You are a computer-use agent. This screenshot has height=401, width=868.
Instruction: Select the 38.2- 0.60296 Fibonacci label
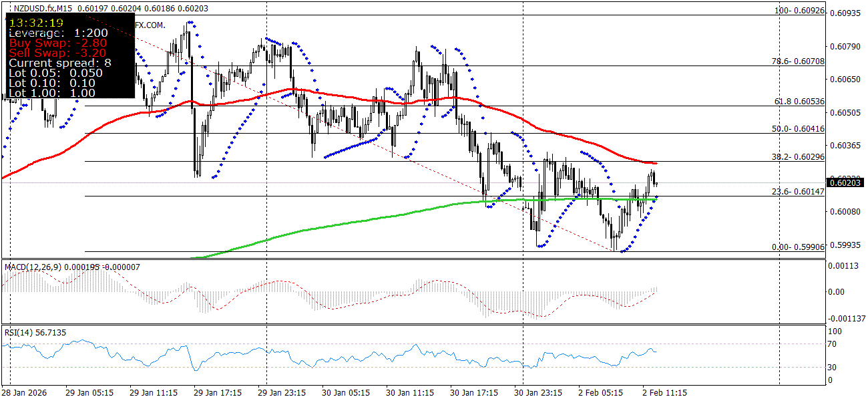click(x=799, y=157)
